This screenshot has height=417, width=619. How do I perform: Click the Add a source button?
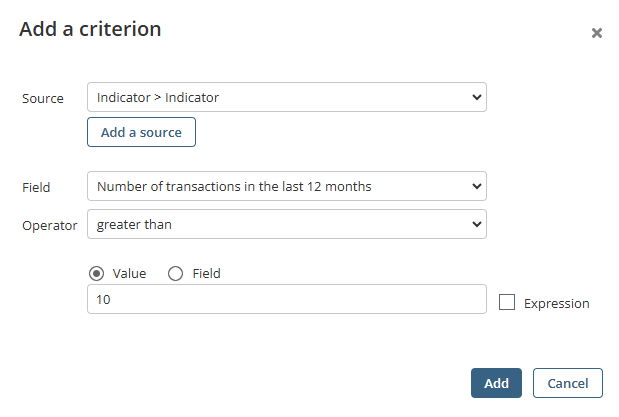click(141, 132)
